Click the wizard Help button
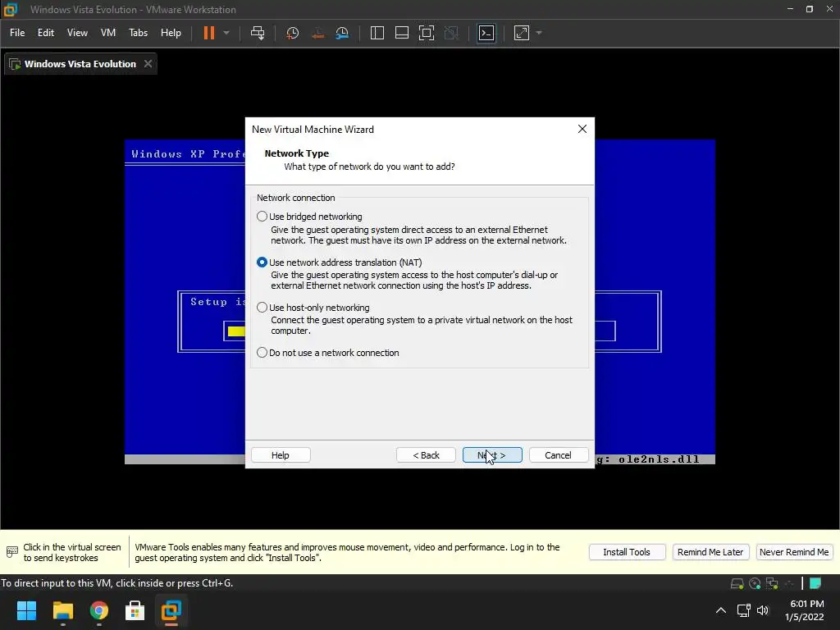The width and height of the screenshot is (840, 630). tap(281, 454)
